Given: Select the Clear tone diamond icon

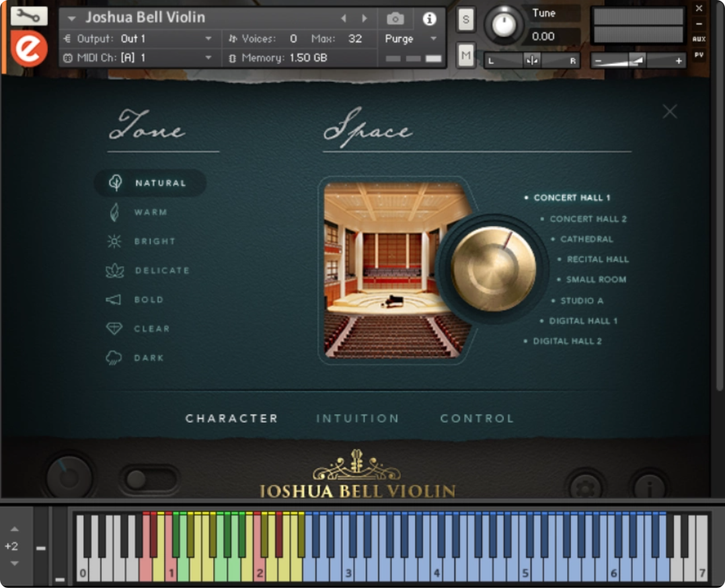Looking at the screenshot, I should point(114,328).
